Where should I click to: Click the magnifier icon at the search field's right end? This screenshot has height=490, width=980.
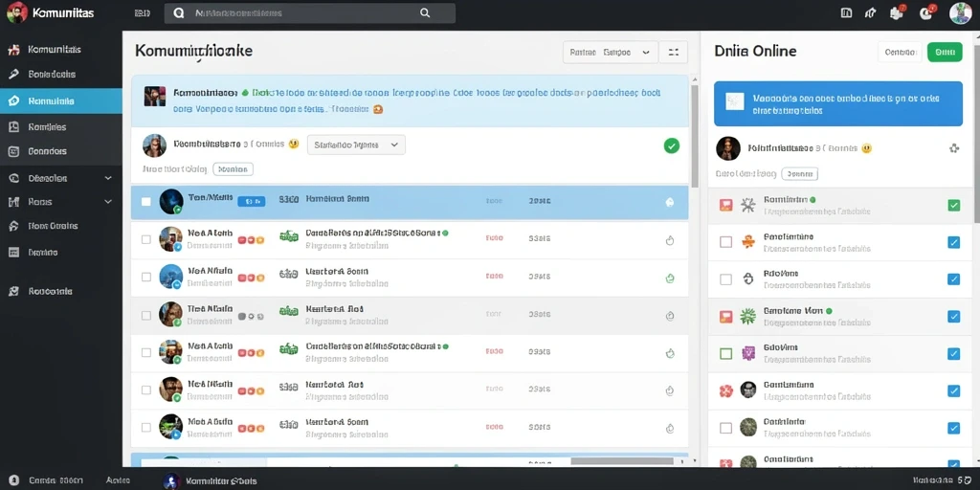(425, 13)
